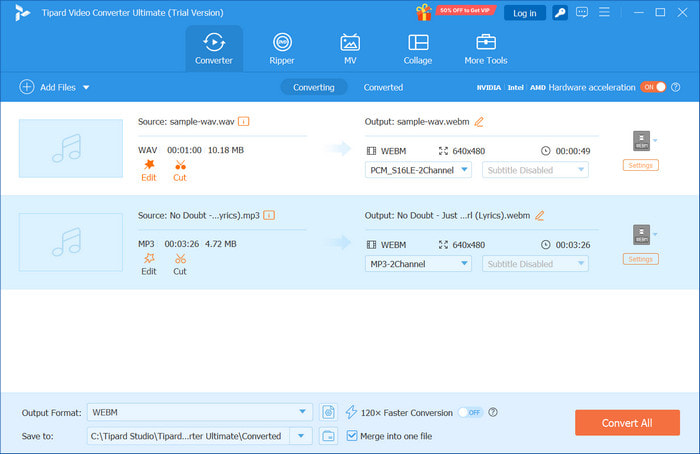The height and width of the screenshot is (454, 700).
Task: Open 120x Faster Conversion help icon
Action: tap(493, 412)
